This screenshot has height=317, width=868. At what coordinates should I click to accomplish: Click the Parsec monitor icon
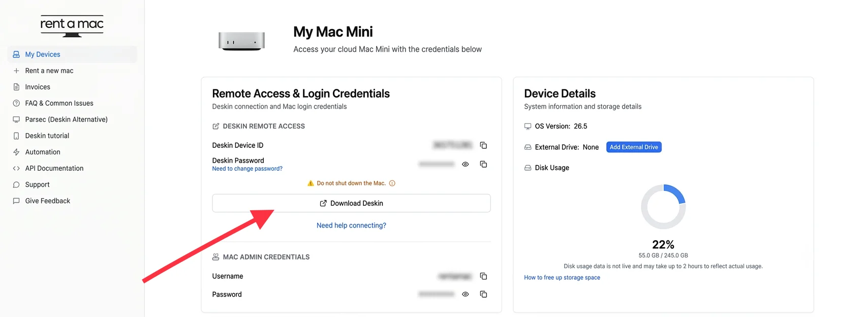16,119
